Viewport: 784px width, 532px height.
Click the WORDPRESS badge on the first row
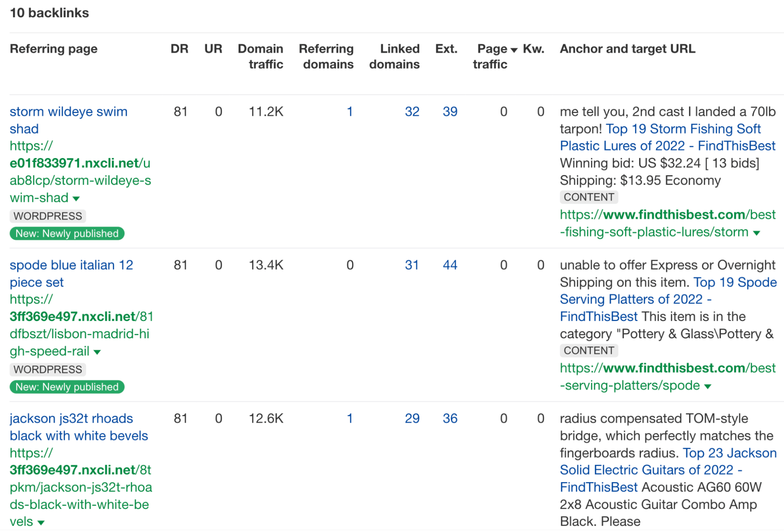click(x=47, y=216)
